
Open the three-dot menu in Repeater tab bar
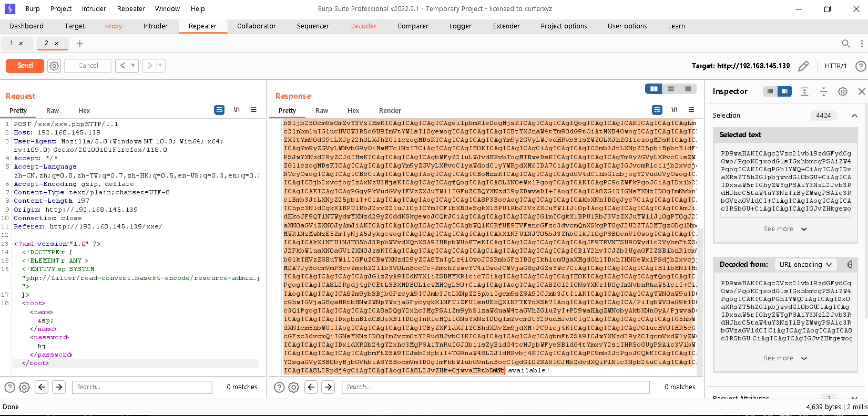[x=862, y=44]
